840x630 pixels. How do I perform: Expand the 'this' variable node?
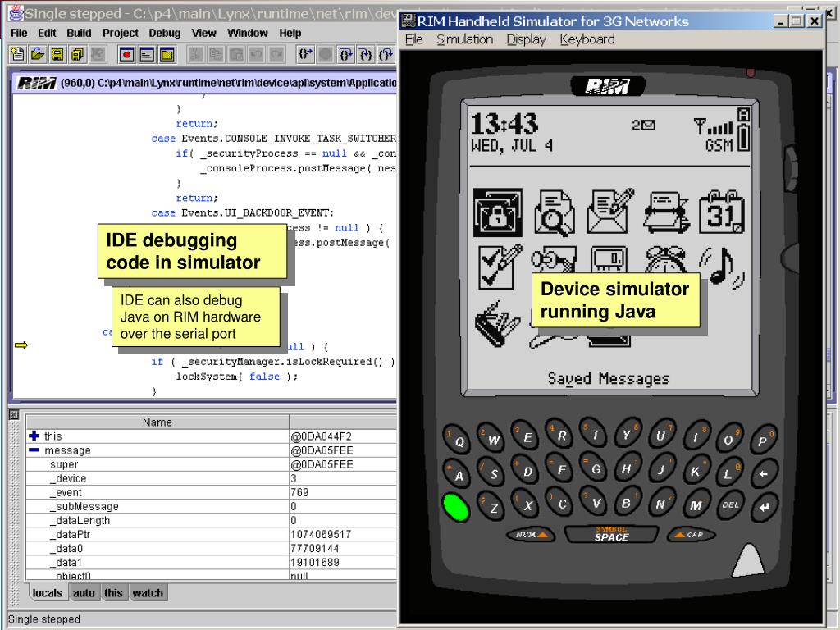click(x=34, y=436)
